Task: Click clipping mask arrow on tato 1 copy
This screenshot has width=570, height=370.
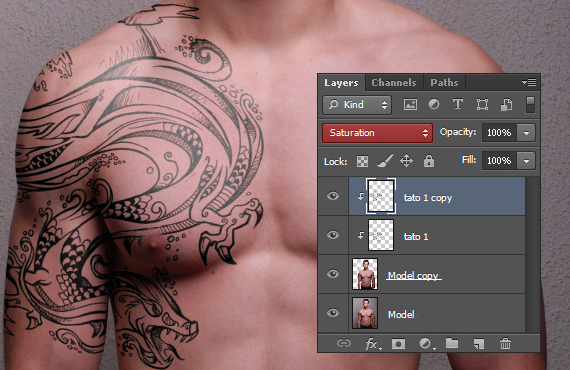Action: pyautogui.click(x=360, y=197)
